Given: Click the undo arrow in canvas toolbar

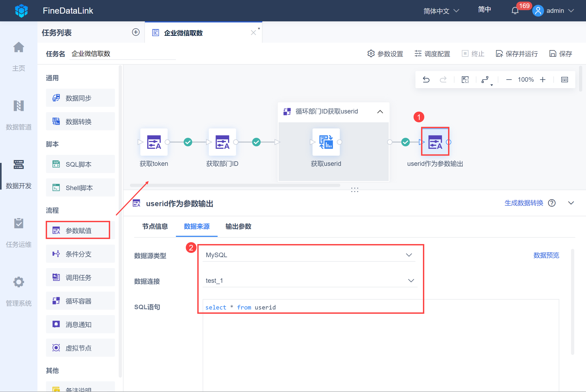Looking at the screenshot, I should [426, 80].
